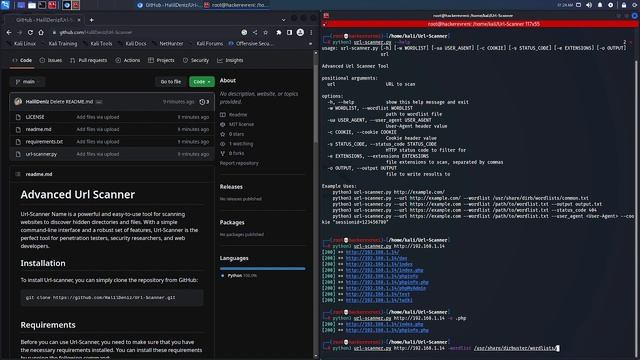
Task: Open the readme outline list icon
Action: pos(18,174)
